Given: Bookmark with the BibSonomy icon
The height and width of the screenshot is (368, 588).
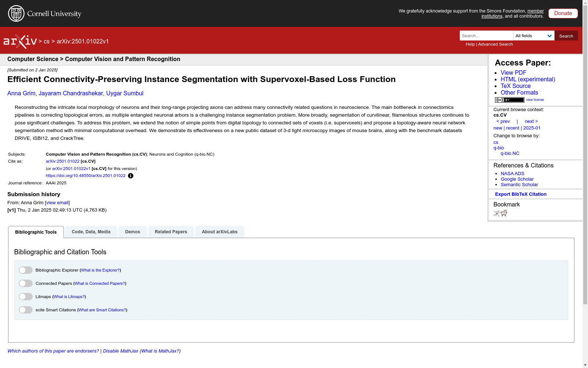Looking at the screenshot, I should [x=496, y=213].
